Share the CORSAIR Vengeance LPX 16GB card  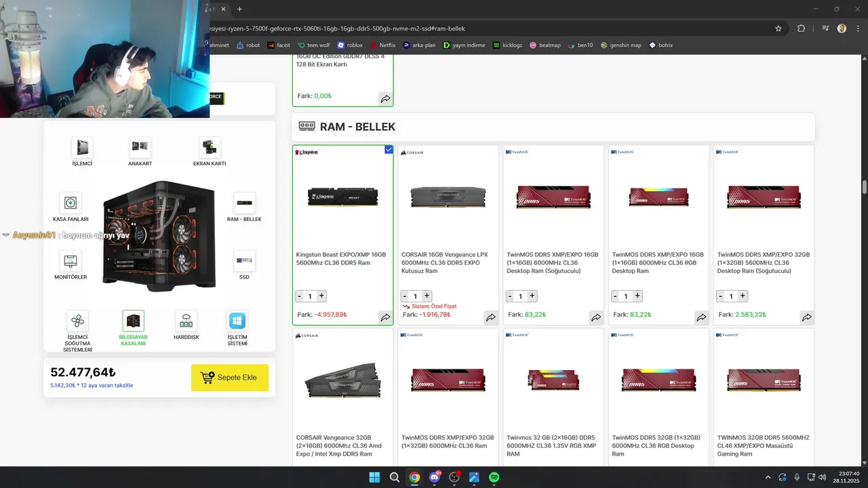click(490, 317)
